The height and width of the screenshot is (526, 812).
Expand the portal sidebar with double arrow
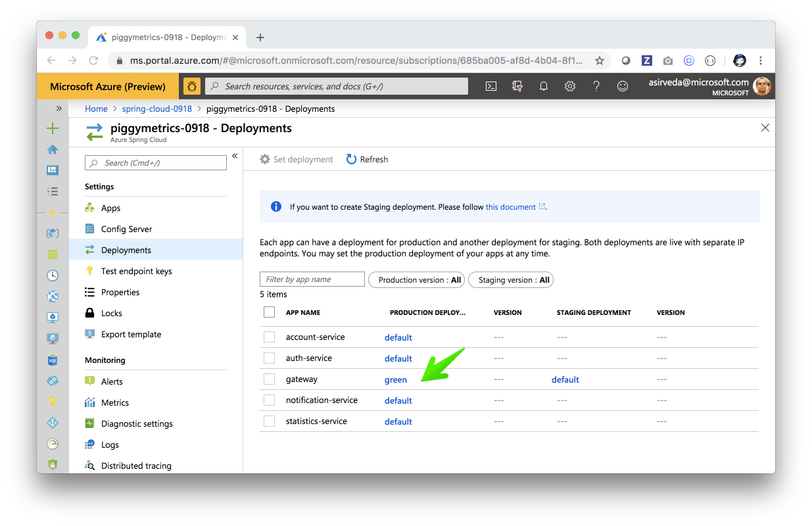click(x=59, y=108)
